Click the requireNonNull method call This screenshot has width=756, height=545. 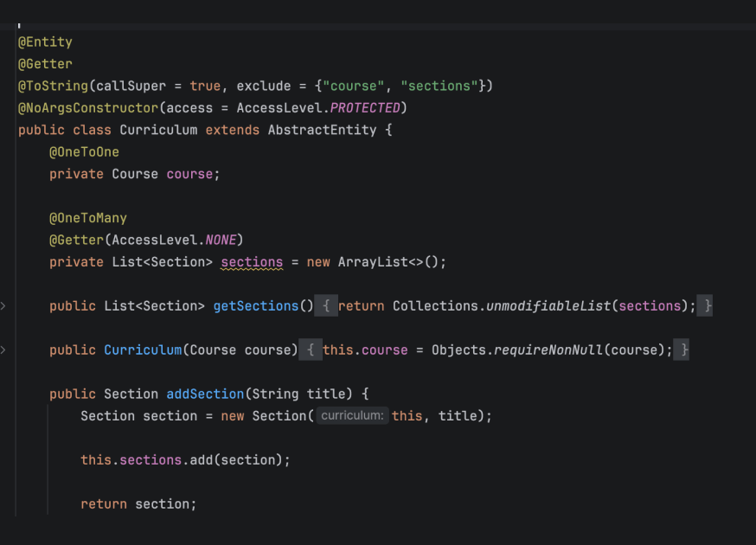coord(548,349)
